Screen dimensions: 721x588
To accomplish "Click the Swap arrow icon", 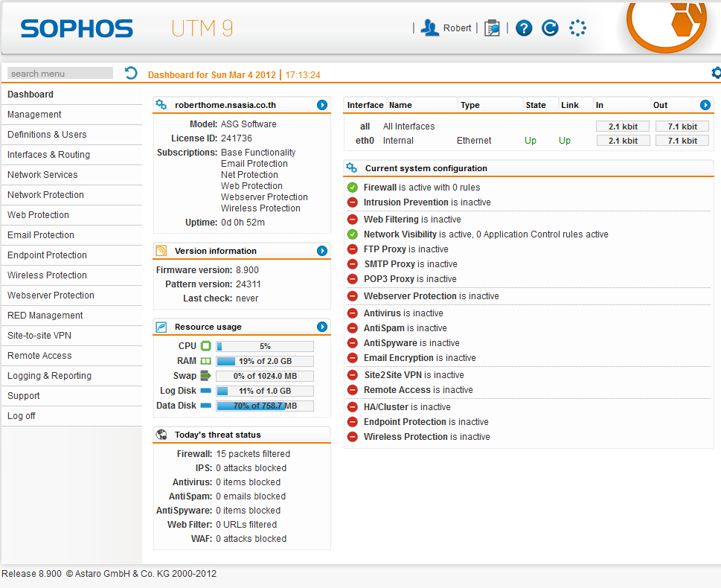I will click(206, 375).
